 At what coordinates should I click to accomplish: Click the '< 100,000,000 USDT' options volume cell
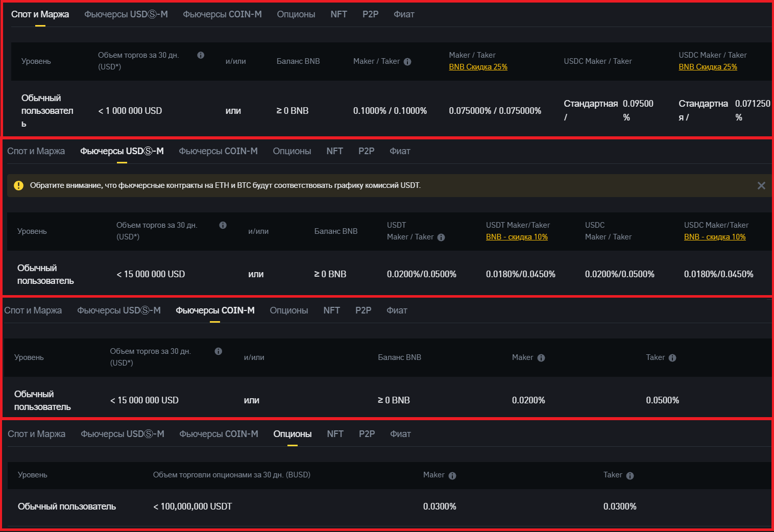(x=192, y=506)
